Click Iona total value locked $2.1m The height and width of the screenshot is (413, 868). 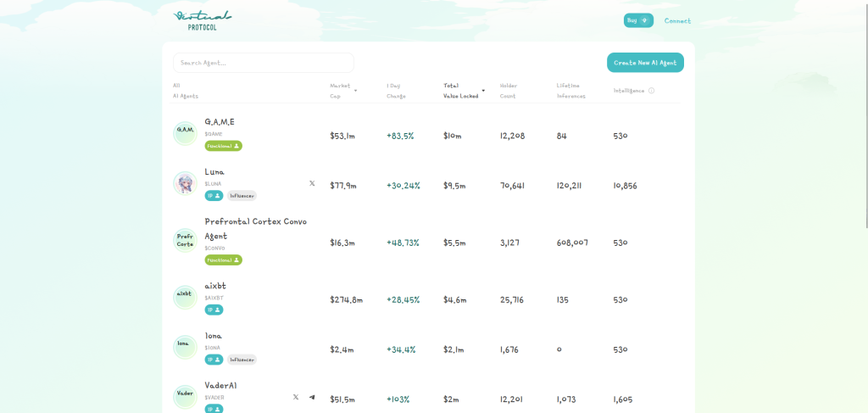pos(455,349)
